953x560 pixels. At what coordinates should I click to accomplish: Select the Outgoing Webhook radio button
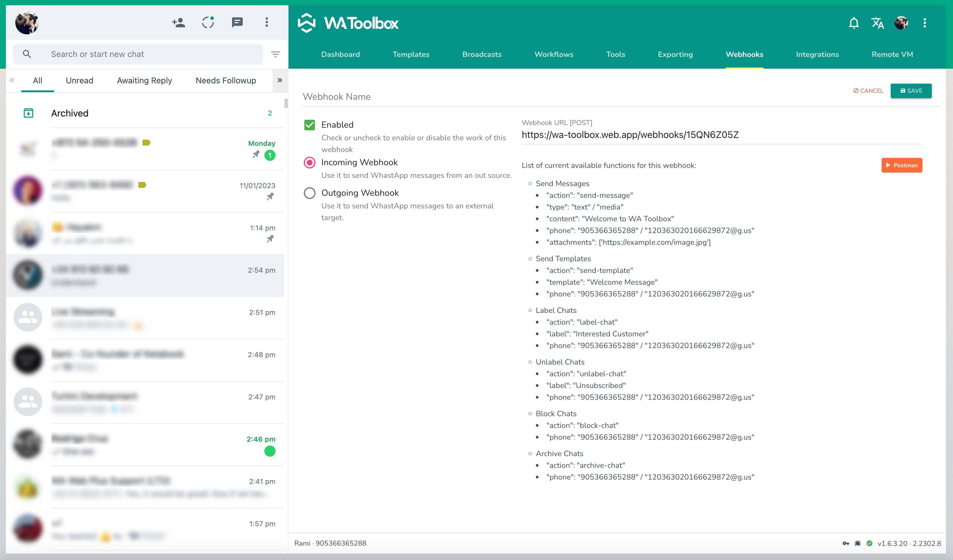click(309, 193)
